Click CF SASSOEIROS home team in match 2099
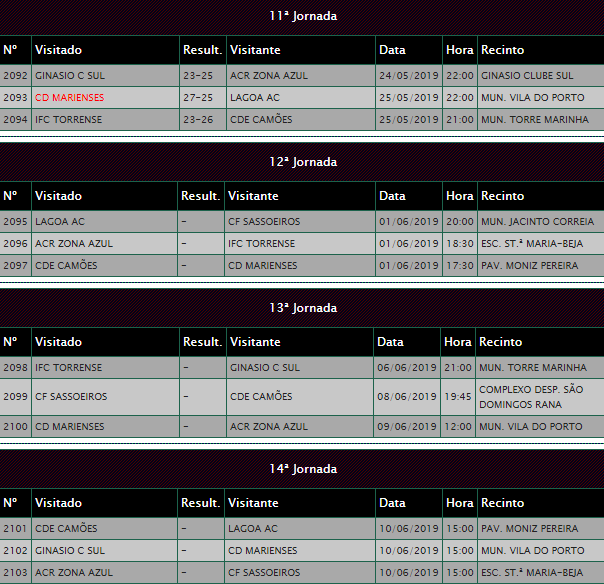This screenshot has height=584, width=604. point(71,396)
